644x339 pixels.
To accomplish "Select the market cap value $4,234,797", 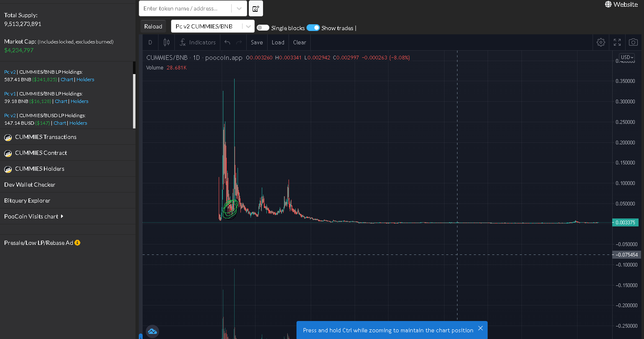I will point(19,50).
